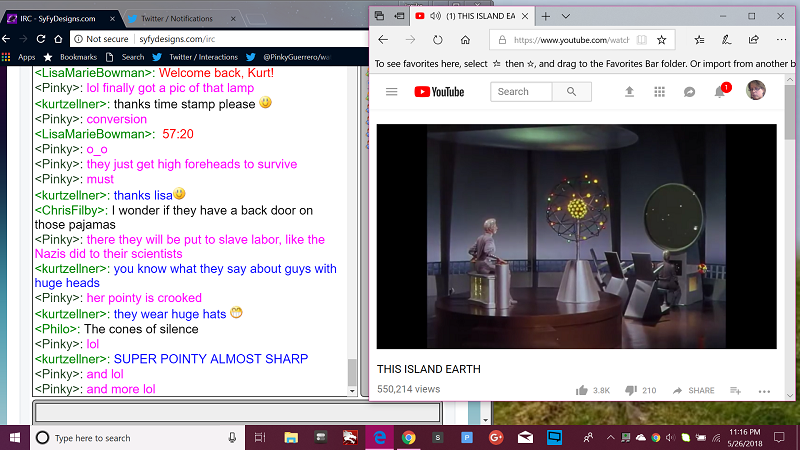Close Twitter / Notifications Chrome tab
This screenshot has height=450, width=800.
pos(233,19)
